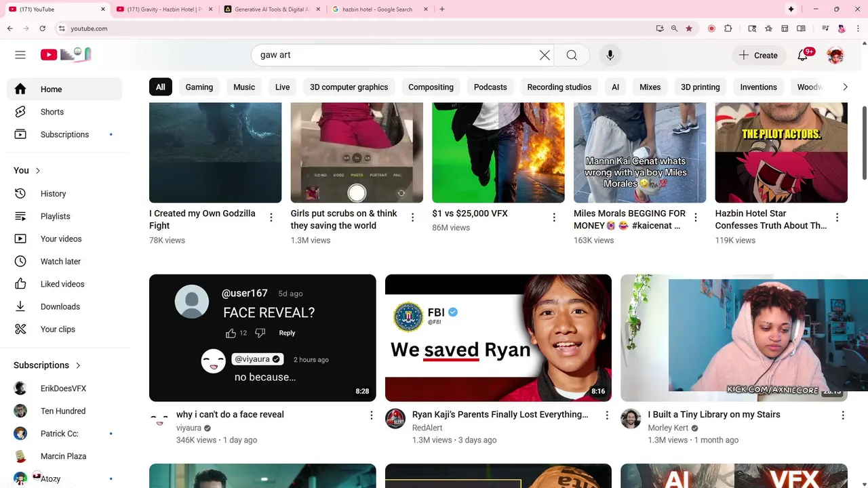Open History in the sidebar
Viewport: 868px width, 488px height.
[x=64, y=193]
